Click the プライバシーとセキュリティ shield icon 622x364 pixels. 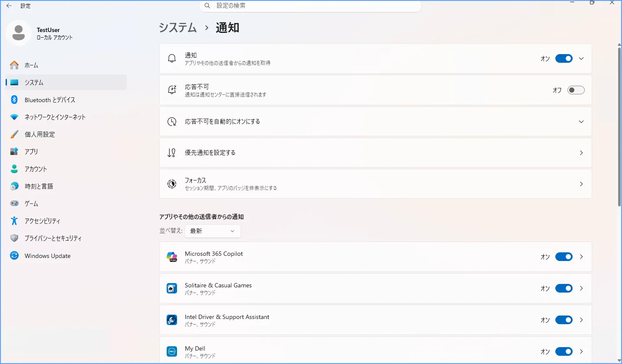(x=14, y=238)
